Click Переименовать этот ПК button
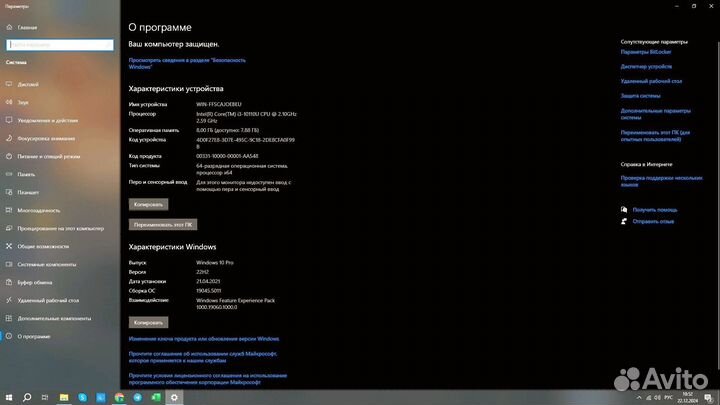Viewport: 720px width, 405px height. click(x=163, y=225)
